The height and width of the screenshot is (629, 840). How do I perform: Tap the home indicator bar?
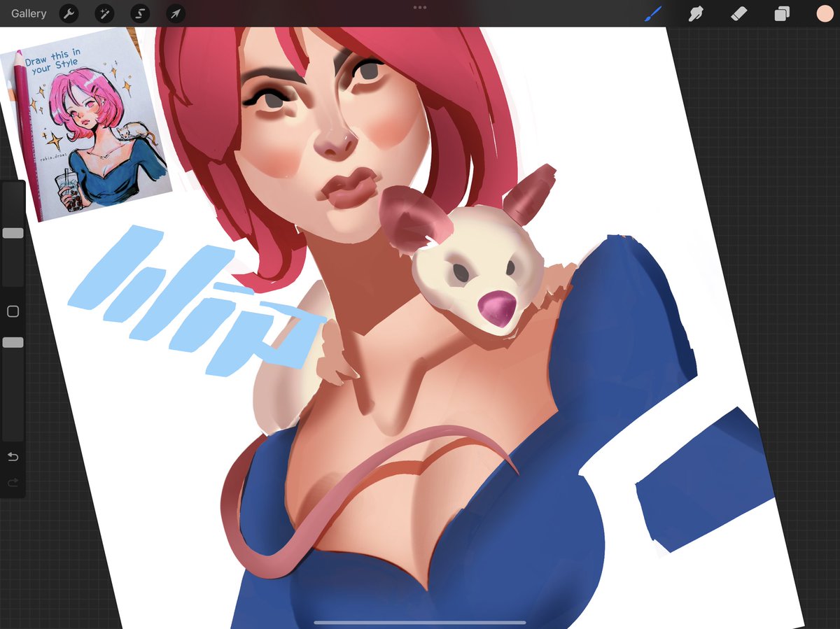[x=420, y=623]
